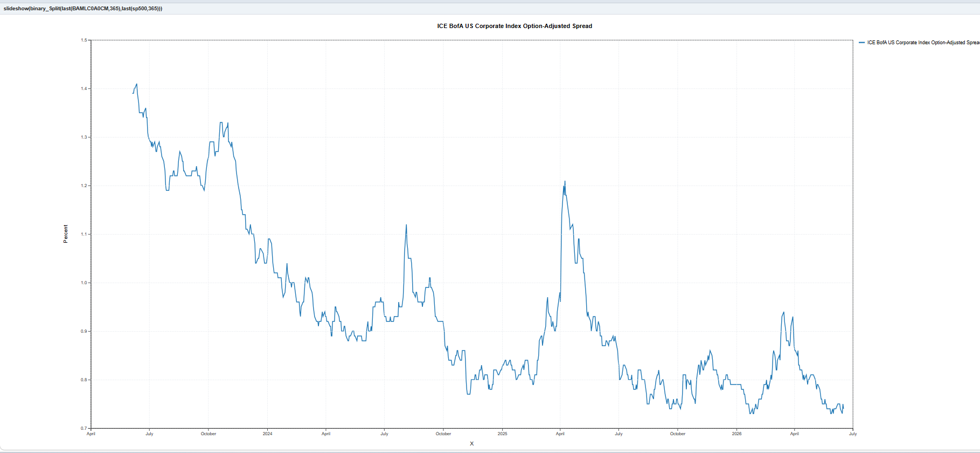Click the 1.1 y-axis tick label
This screenshot has width=980, height=453.
[x=84, y=234]
